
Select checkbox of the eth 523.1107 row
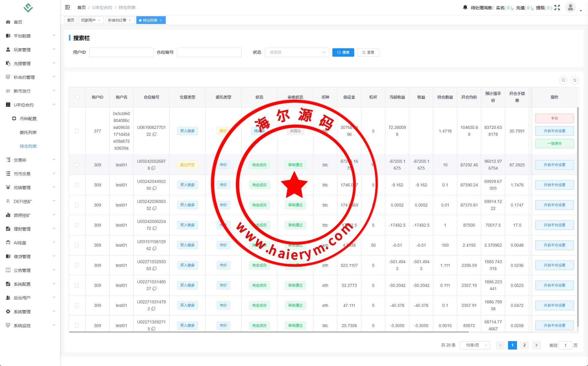click(x=77, y=265)
